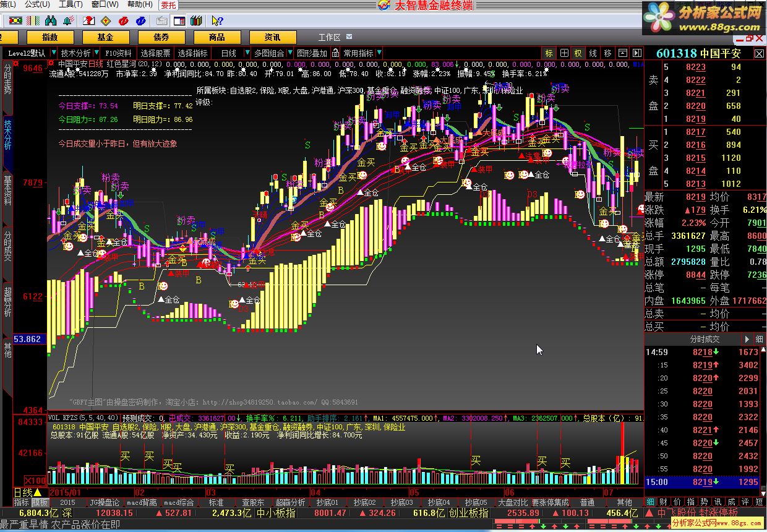Click the lock icon beside 图形叠加

[335, 53]
